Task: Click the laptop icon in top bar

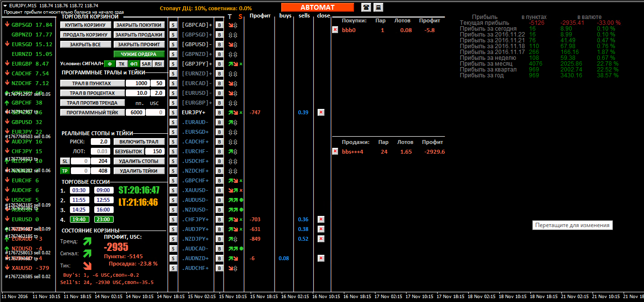Action: tap(378, 7)
